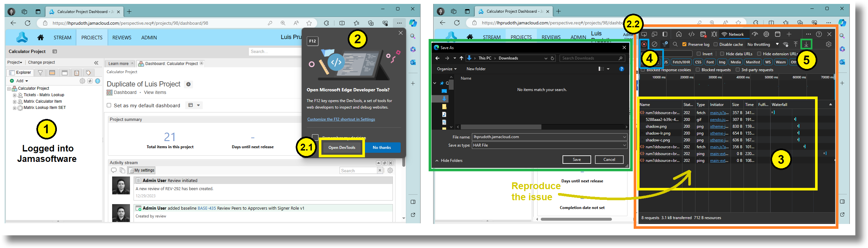This screenshot has height=248, width=868.
Task: Switch to the Learn more tab
Action: click(x=120, y=63)
